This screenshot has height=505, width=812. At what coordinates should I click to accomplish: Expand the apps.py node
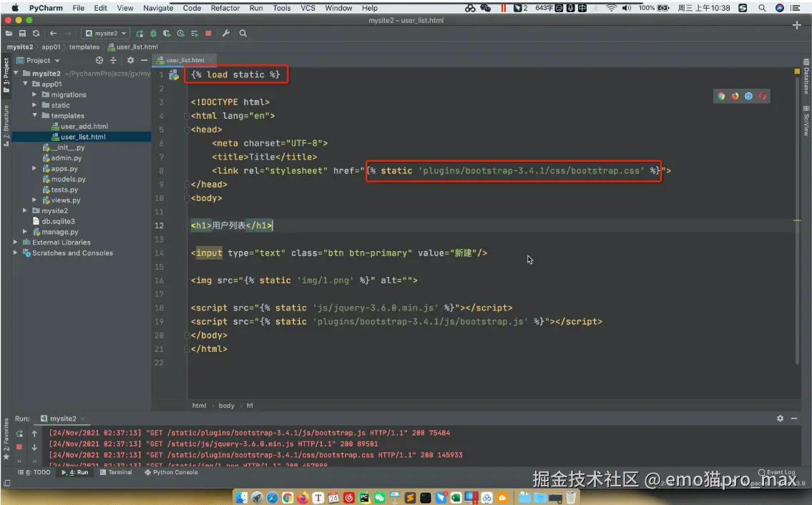(x=34, y=168)
